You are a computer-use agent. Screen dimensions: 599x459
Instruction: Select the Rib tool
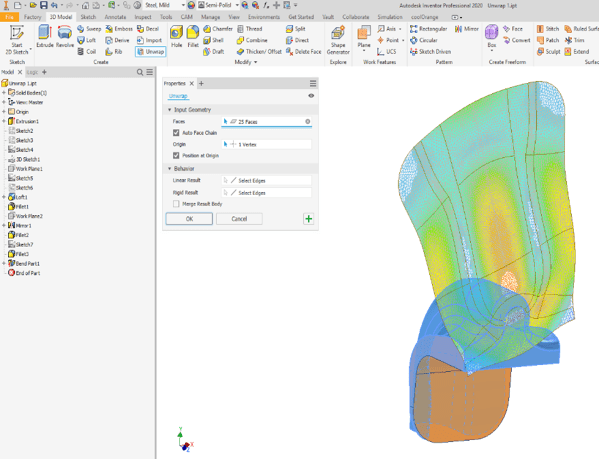[113, 52]
